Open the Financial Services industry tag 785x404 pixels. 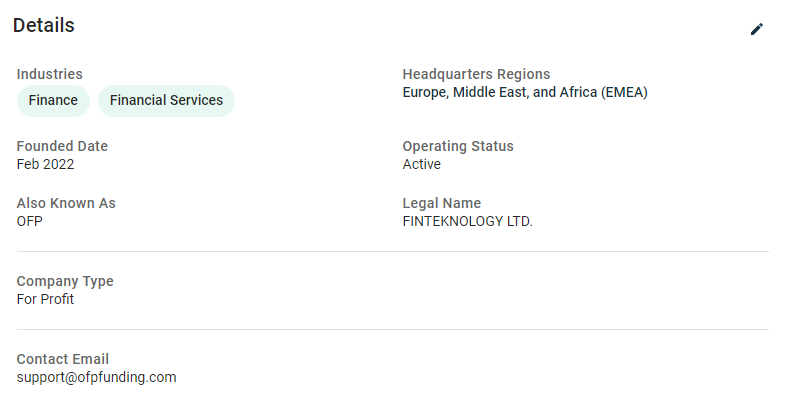(x=166, y=101)
